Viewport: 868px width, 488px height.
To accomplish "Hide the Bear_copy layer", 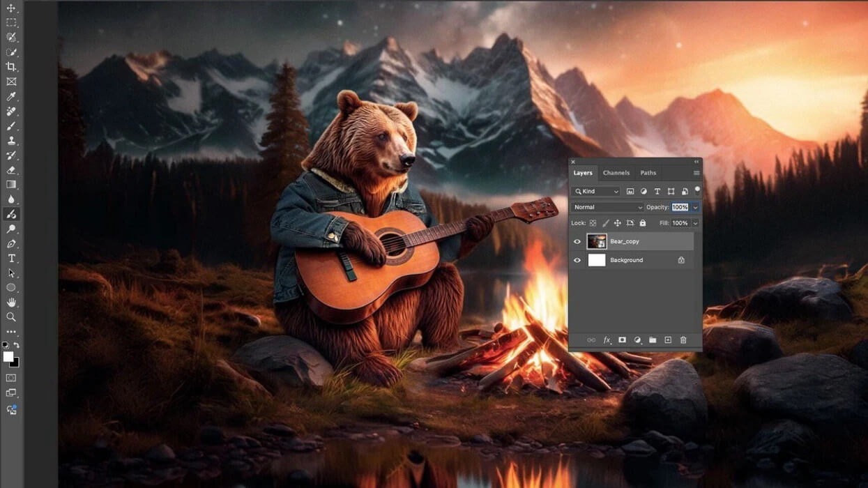I will (577, 242).
